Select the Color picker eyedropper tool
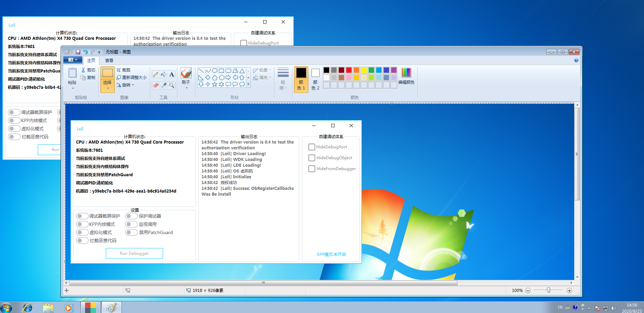 click(x=164, y=85)
